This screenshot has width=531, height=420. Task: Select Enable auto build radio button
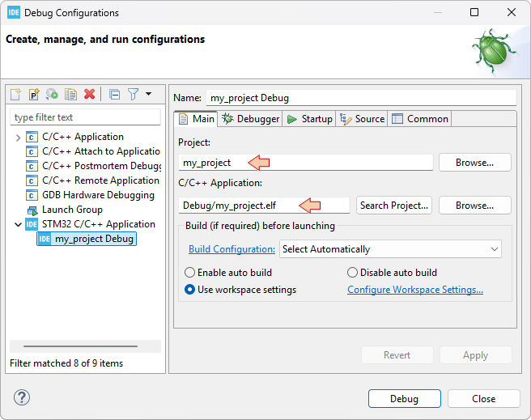click(x=190, y=273)
